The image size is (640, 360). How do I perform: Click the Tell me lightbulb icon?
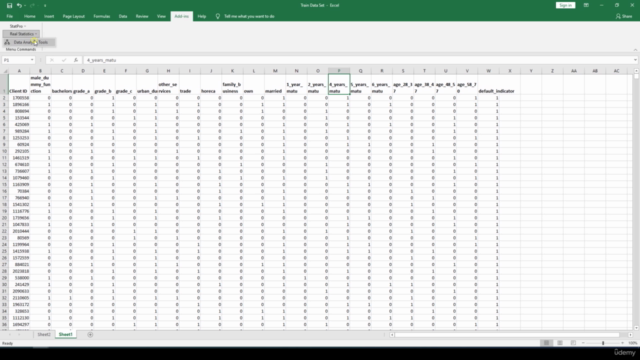218,16
